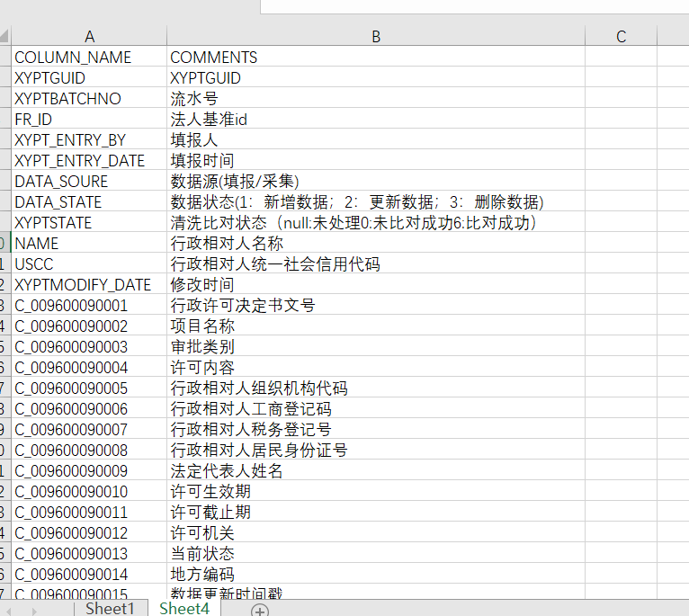Select cell C_009600090003
The width and height of the screenshot is (689, 616).
click(89, 346)
